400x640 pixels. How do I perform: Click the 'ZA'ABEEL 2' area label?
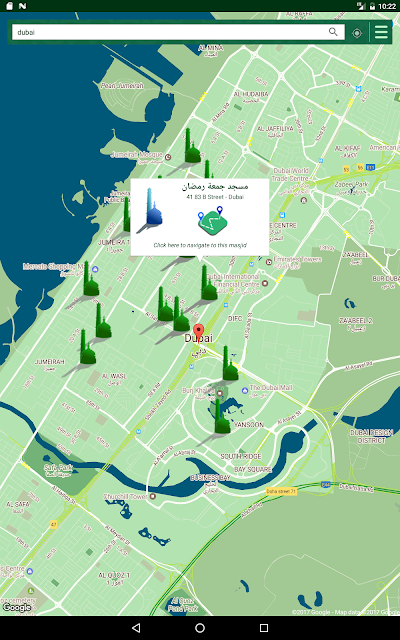[356, 321]
